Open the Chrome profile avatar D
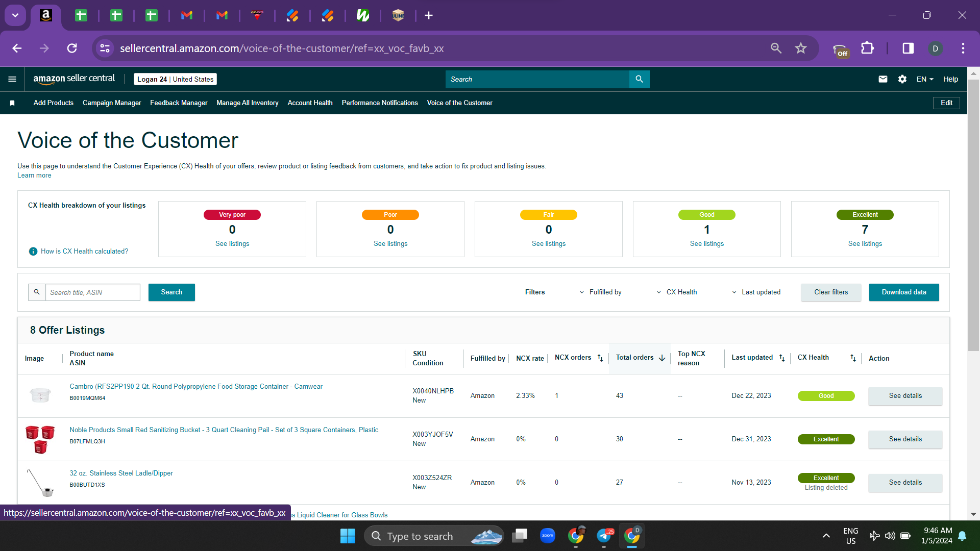The width and height of the screenshot is (980, 551). pos(935,48)
